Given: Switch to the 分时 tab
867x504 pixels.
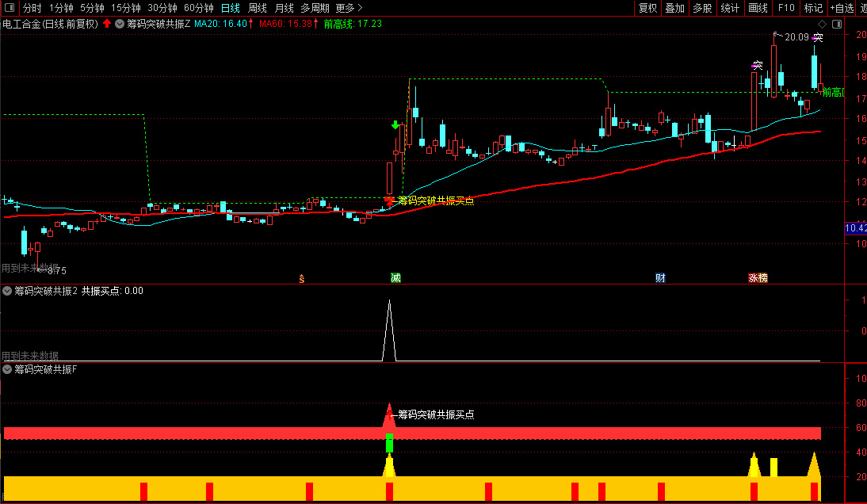Looking at the screenshot, I should (x=32, y=8).
